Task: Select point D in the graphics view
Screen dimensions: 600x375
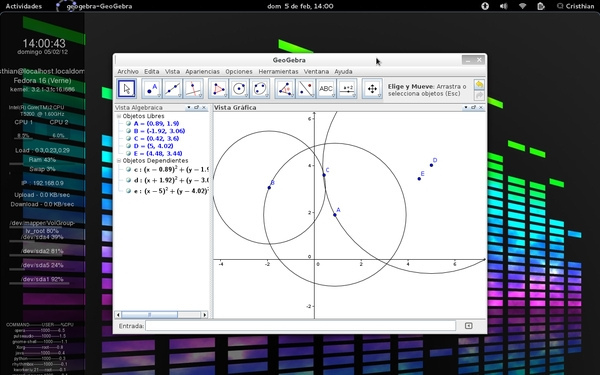Action: 432,165
